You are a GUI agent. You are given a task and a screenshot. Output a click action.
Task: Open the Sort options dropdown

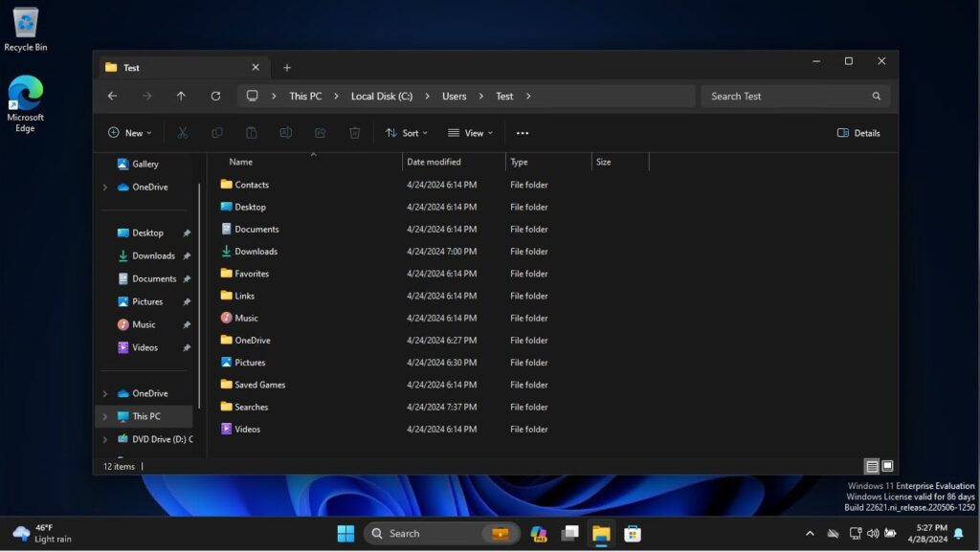click(x=407, y=133)
